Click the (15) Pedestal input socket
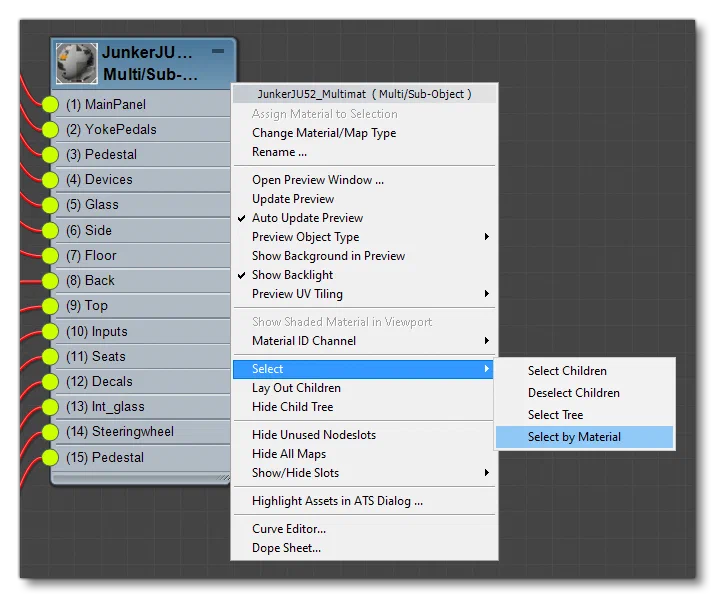 [50, 458]
